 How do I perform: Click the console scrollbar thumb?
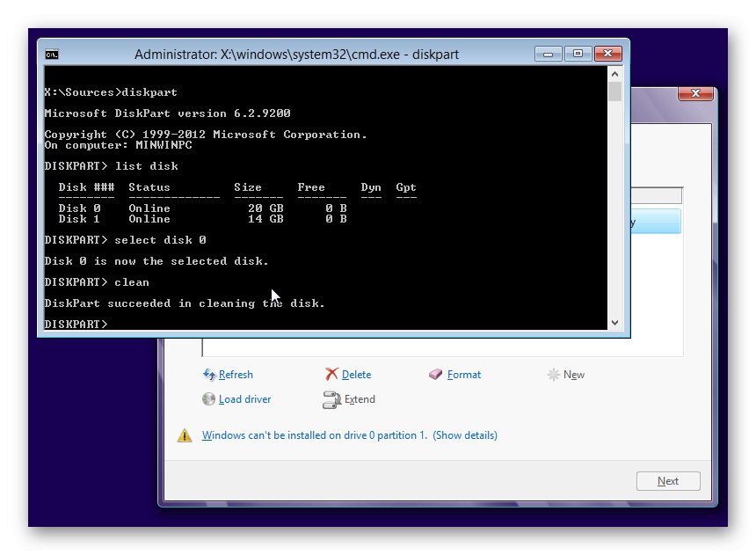point(614,91)
